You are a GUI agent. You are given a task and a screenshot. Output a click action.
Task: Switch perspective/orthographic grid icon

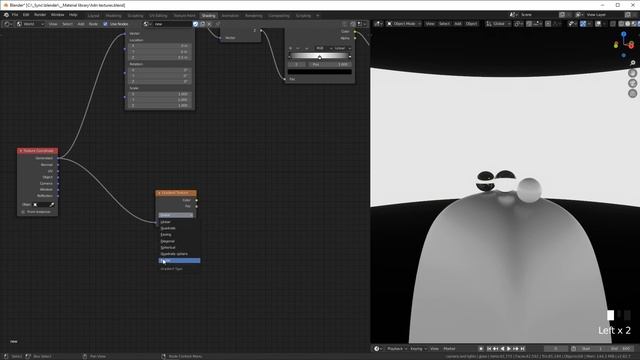[x=633, y=93]
